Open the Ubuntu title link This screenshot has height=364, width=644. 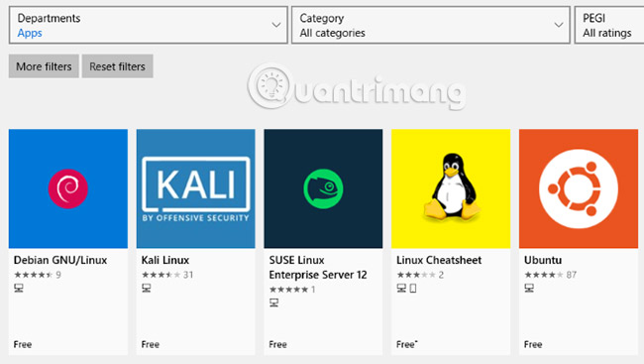pyautogui.click(x=543, y=260)
